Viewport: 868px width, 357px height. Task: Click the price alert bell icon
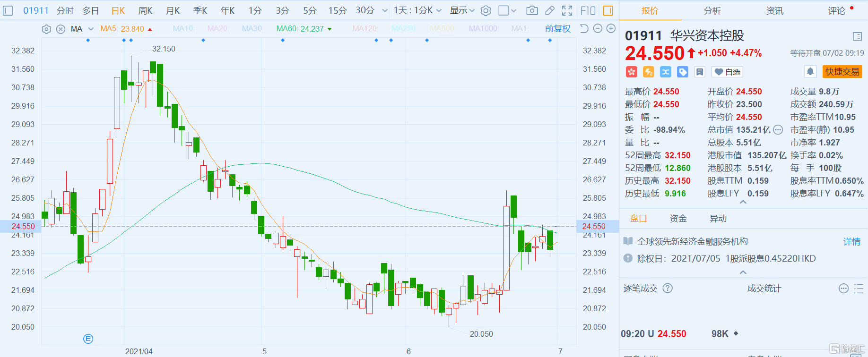[810, 72]
